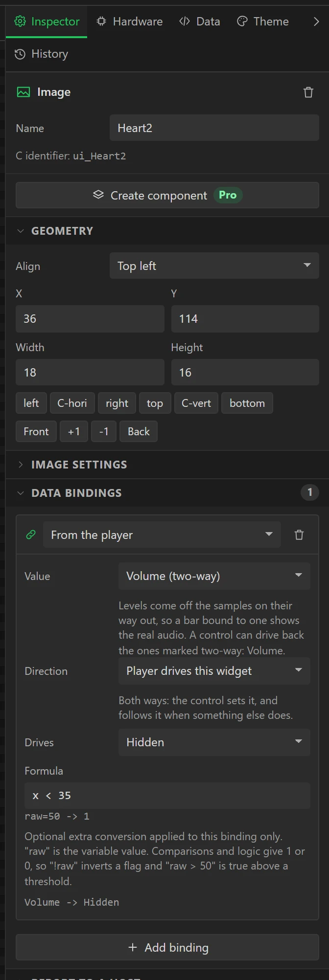Click the History clock icon

pos(20,54)
